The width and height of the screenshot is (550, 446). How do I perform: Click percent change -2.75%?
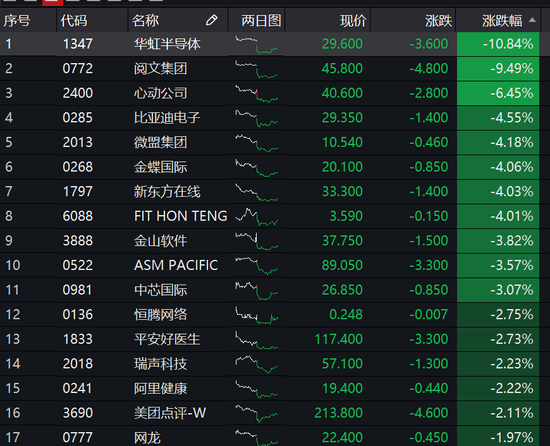point(512,315)
